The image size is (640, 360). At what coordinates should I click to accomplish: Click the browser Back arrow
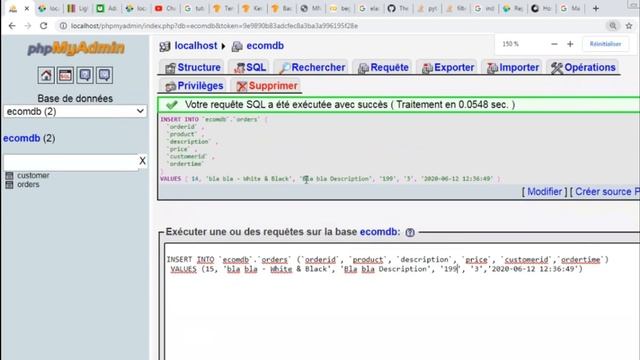click(12, 26)
